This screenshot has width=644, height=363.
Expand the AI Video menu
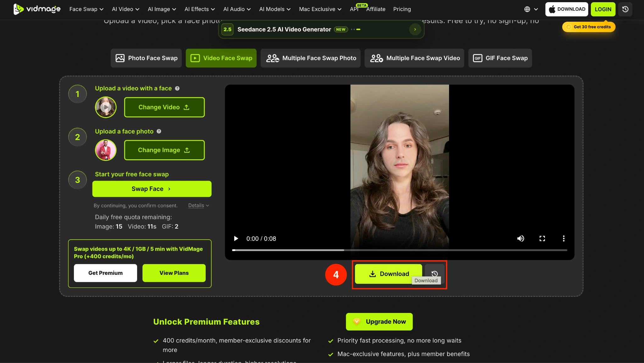click(125, 9)
